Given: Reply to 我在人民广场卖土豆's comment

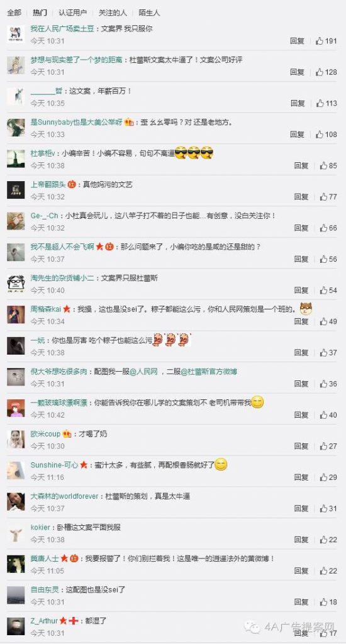Looking at the screenshot, I should pyautogui.click(x=297, y=41).
